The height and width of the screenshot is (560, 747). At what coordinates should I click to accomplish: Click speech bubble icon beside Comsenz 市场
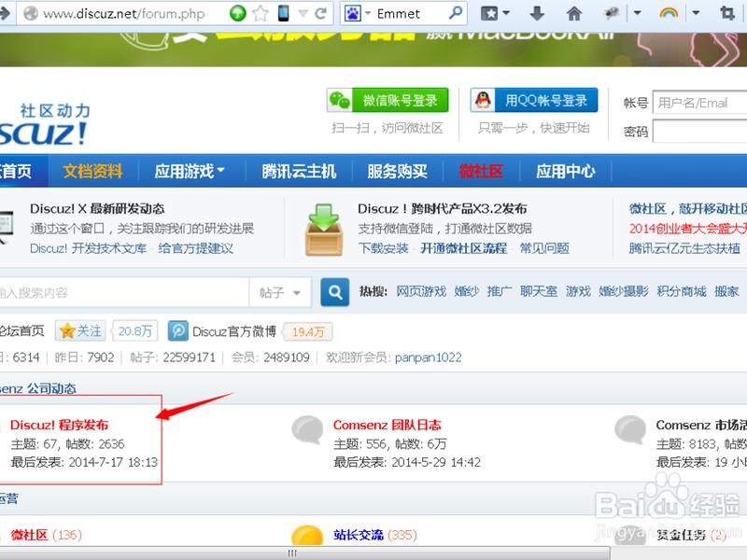(630, 430)
